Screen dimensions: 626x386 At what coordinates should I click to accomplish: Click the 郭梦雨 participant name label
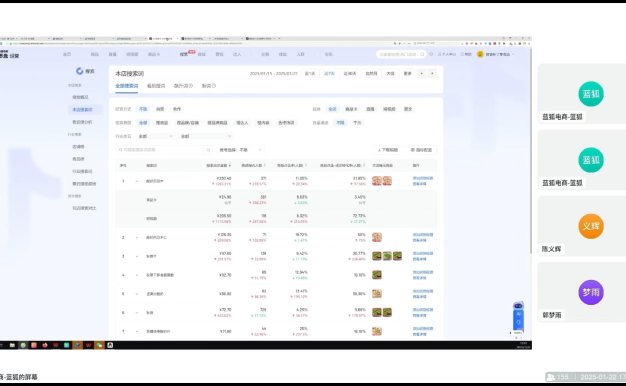551,315
